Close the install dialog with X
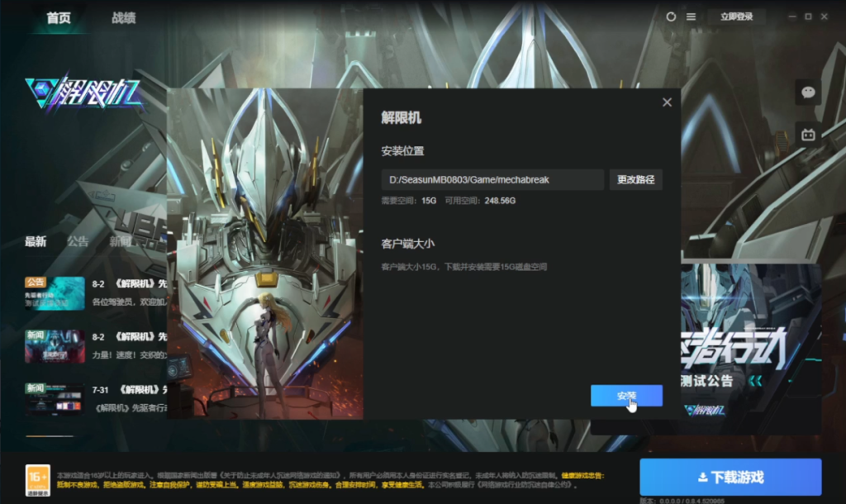Image resolution: width=846 pixels, height=504 pixels. pyautogui.click(x=667, y=102)
